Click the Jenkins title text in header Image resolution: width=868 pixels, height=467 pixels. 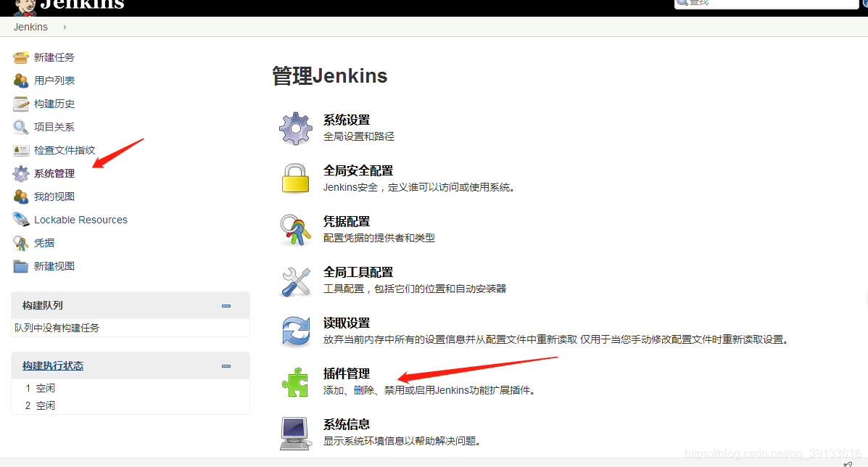(82, 5)
